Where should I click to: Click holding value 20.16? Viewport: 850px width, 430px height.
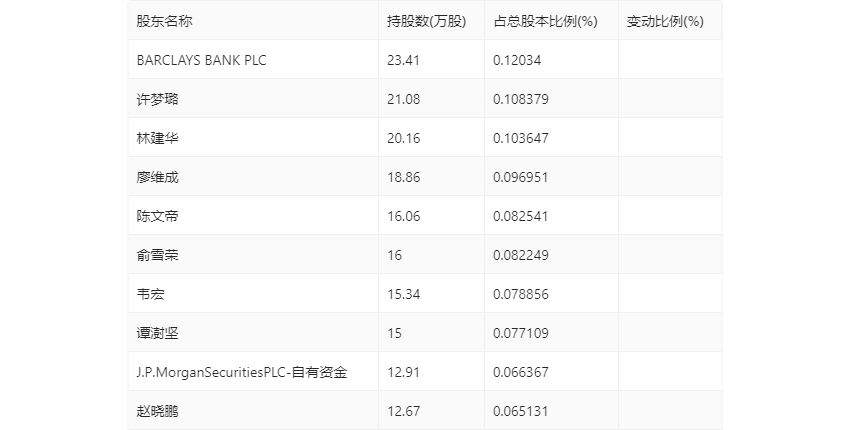tap(403, 138)
